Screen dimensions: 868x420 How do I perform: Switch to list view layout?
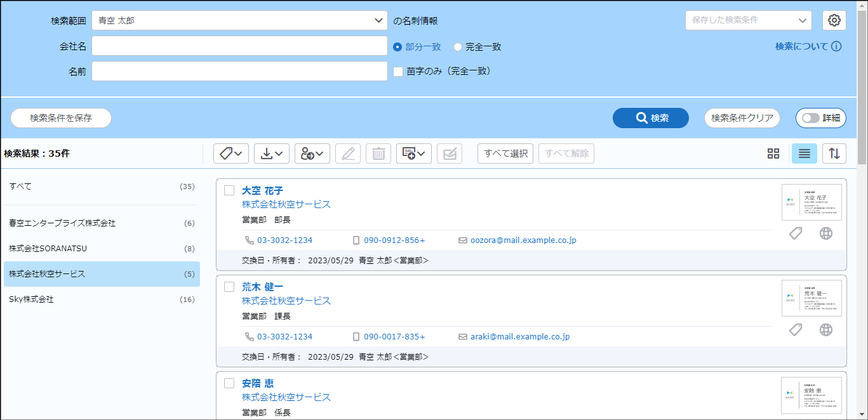point(804,154)
